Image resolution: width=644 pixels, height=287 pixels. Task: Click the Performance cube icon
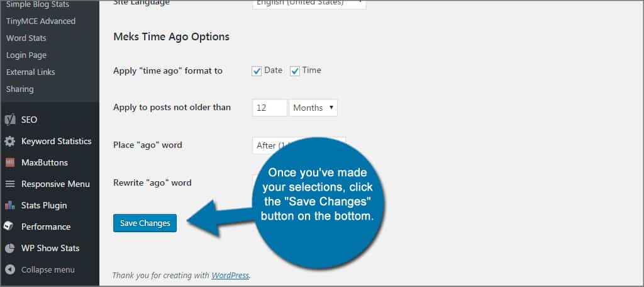10,227
